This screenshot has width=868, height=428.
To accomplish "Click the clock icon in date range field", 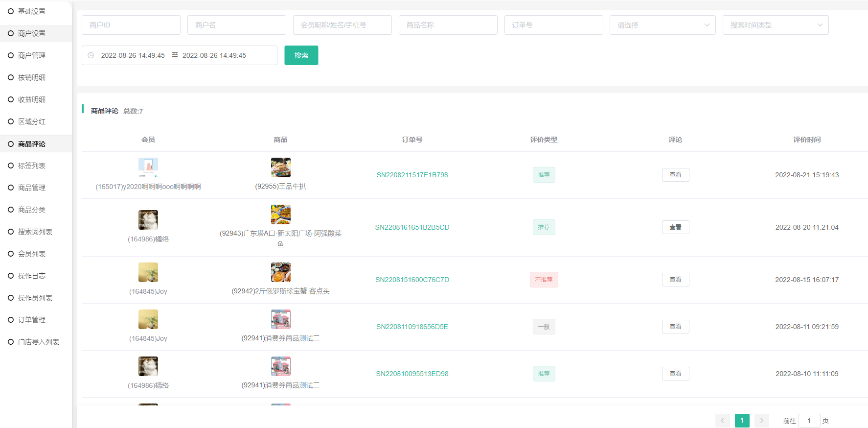I will coord(91,55).
